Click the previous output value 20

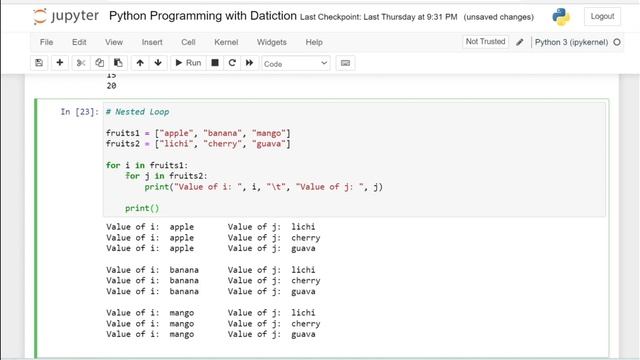[111, 86]
